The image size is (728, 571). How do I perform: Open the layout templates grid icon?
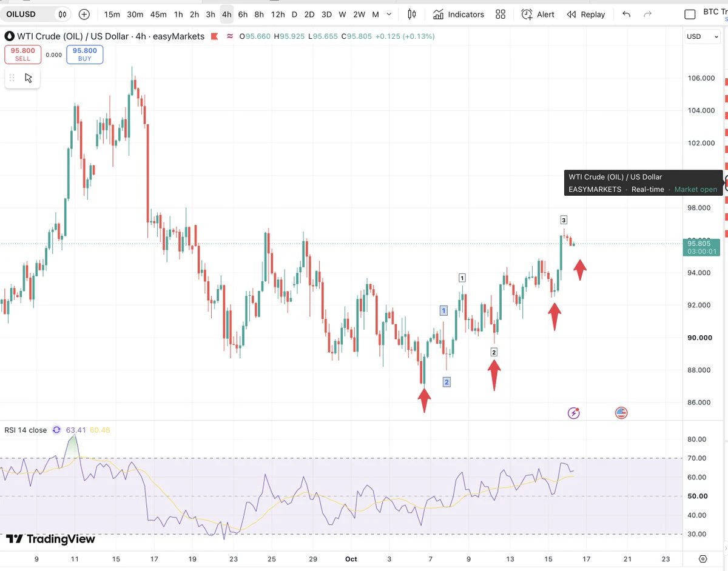click(x=500, y=14)
